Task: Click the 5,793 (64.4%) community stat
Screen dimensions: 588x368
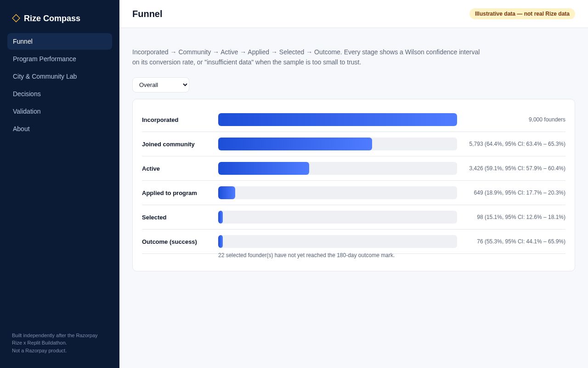Action: coord(517,144)
